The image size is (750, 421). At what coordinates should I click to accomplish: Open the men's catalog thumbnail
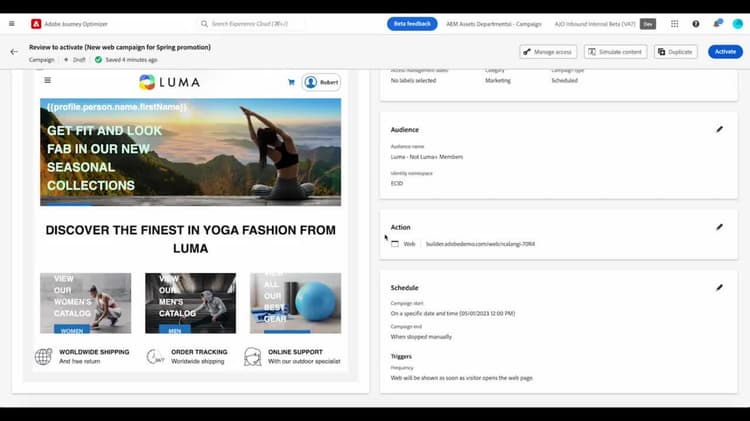click(190, 303)
